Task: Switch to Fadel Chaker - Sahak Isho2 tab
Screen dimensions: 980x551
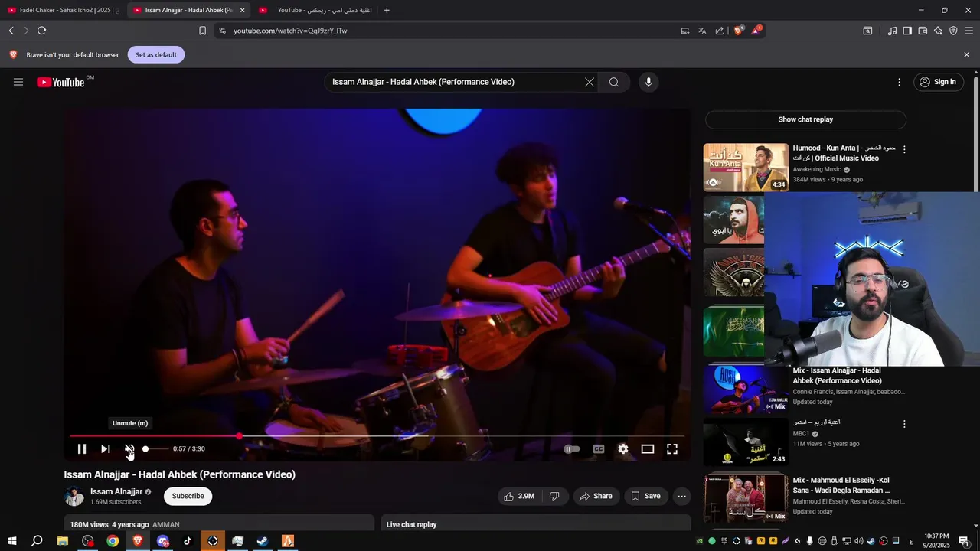Action: tap(61, 10)
